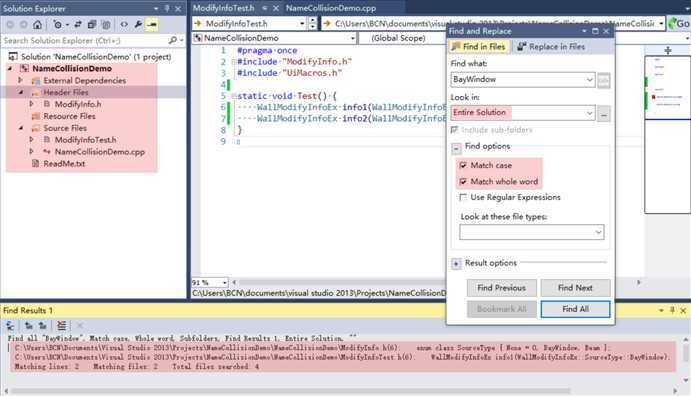Screen dimensions: 691x396
Task: Click the disabled stop-find X icon in Find Results
Action: coord(80,326)
